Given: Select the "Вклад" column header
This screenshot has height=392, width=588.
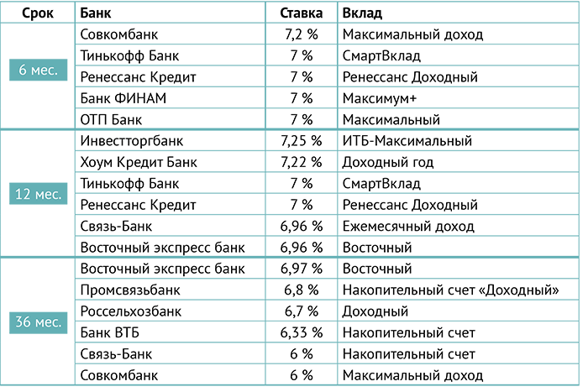Looking at the screenshot, I should coord(362,13).
